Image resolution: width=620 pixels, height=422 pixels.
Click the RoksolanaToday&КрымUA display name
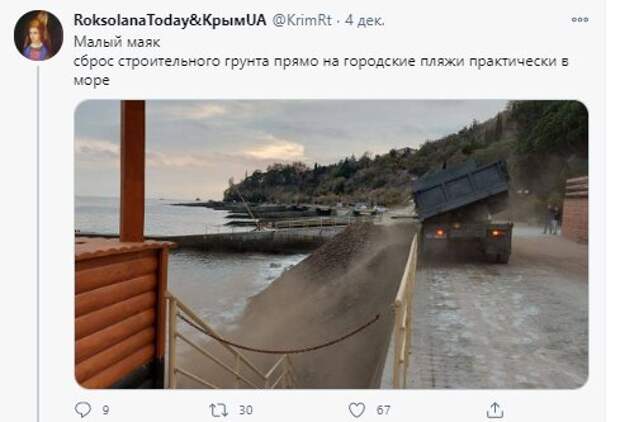coord(170,20)
